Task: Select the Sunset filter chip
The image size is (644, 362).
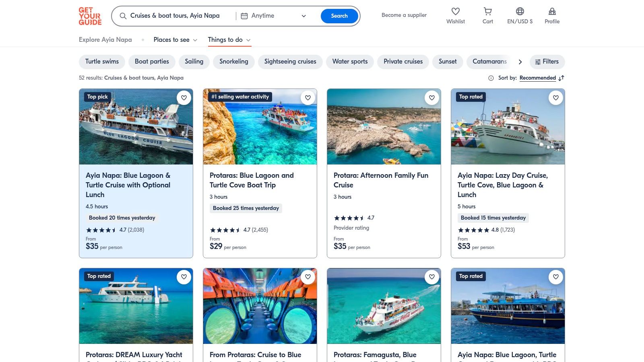Action: pos(448,62)
